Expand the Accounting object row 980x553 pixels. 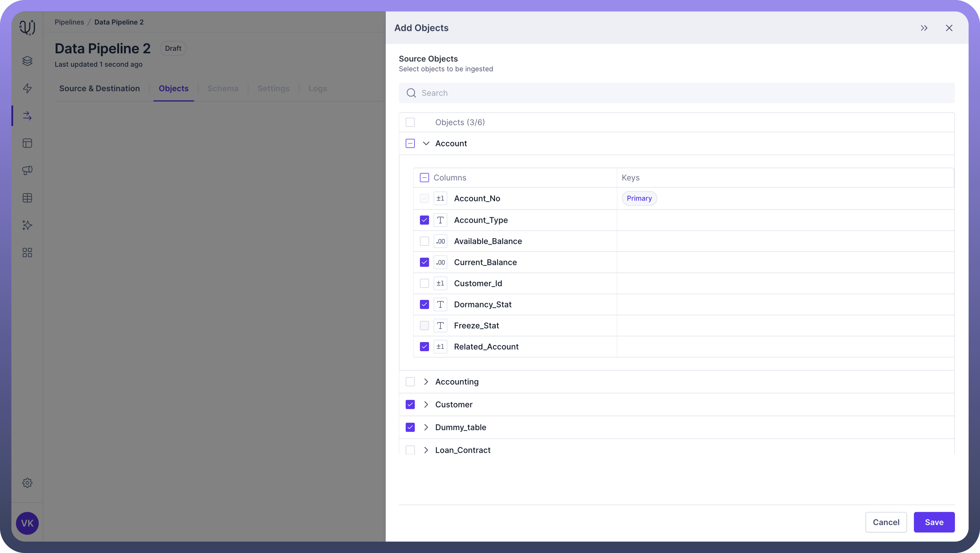click(x=426, y=382)
